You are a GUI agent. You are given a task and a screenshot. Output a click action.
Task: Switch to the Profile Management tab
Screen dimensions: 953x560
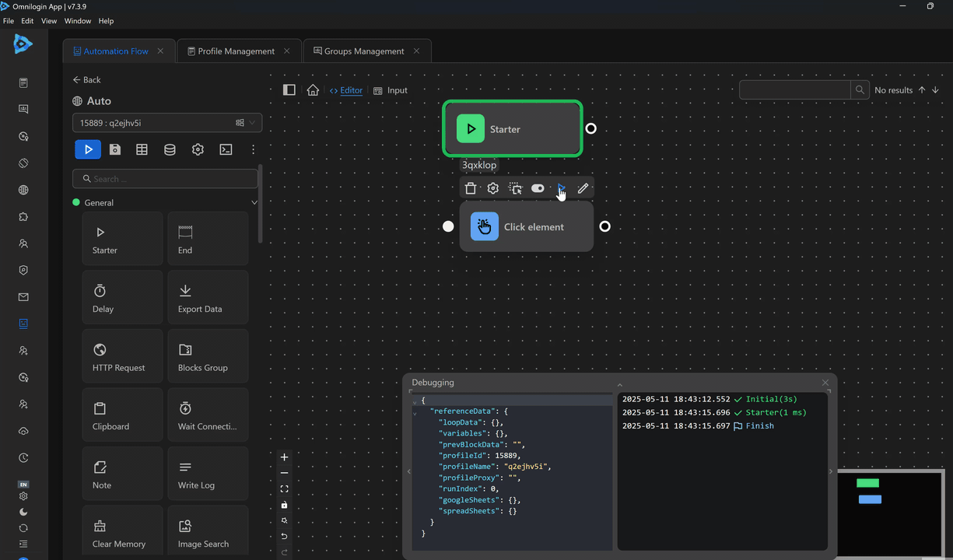236,51
